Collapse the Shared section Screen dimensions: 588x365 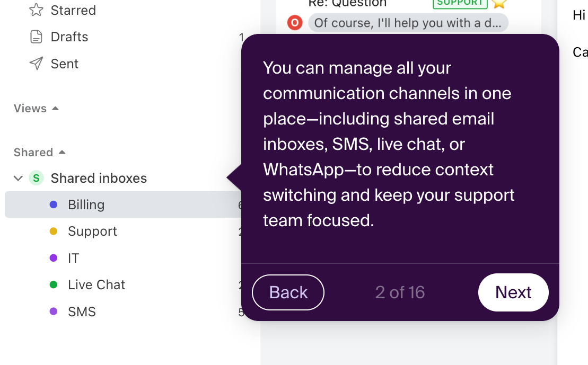[x=62, y=153]
